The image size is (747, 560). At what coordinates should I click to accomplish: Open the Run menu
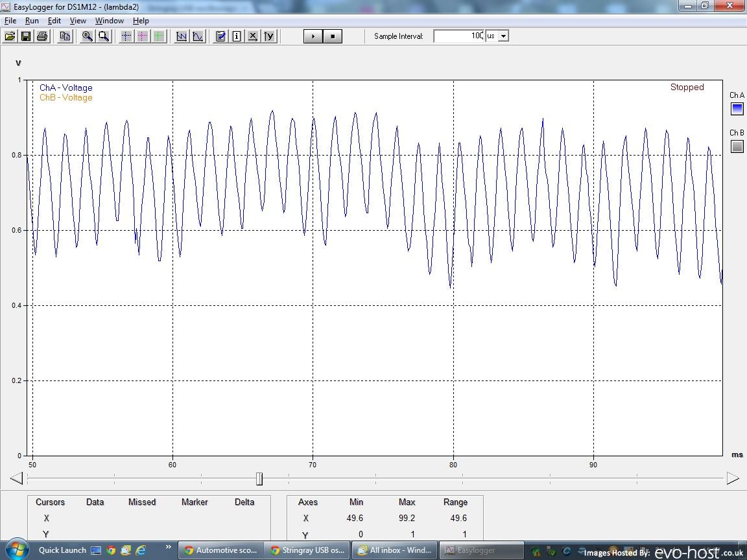[x=32, y=21]
